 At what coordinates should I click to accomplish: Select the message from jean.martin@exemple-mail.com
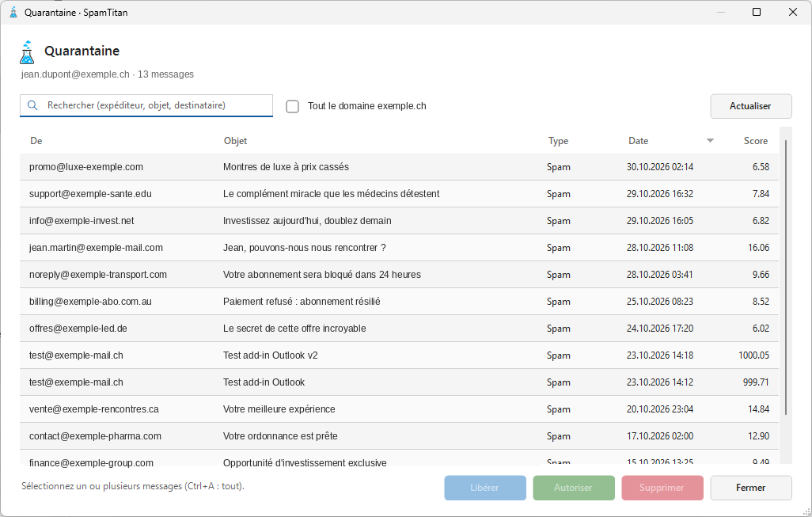pyautogui.click(x=399, y=248)
